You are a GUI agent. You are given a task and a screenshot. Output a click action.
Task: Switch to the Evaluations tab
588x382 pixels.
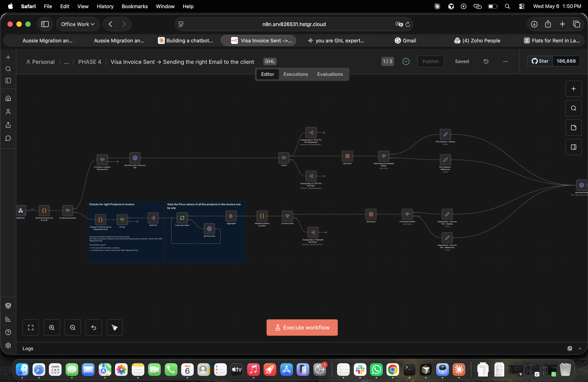tap(330, 74)
